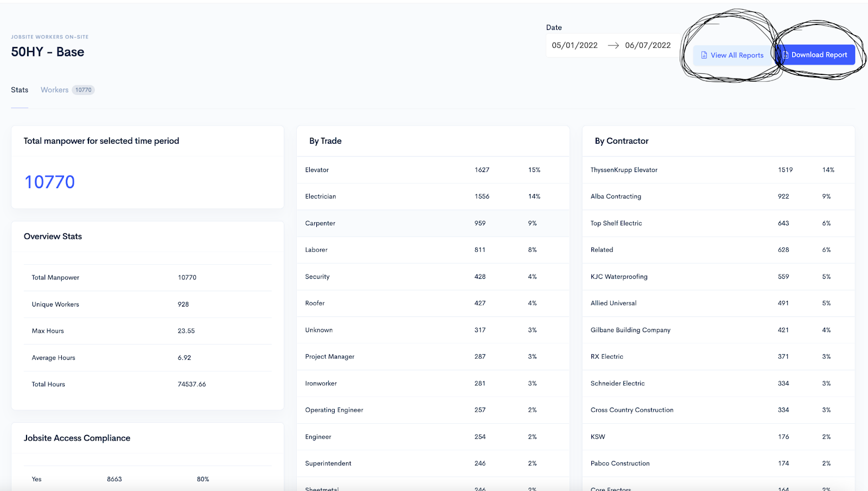Open View All Reports
Screen dimensions: 868x491
point(732,55)
